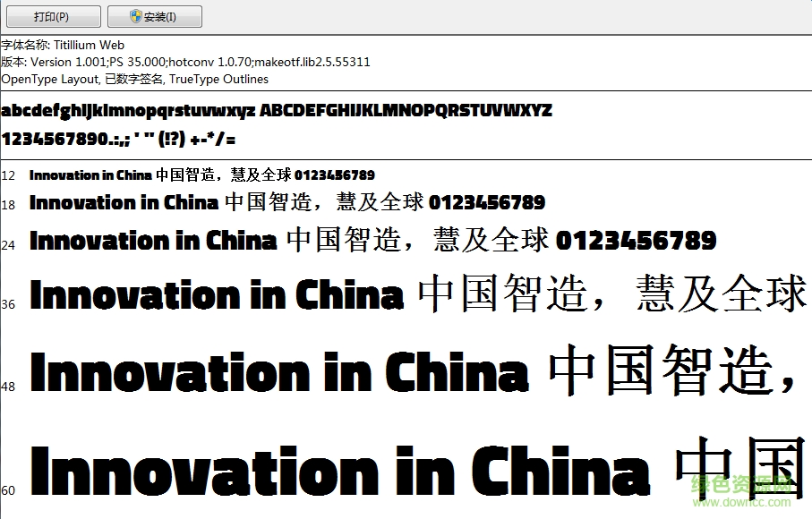The height and width of the screenshot is (519, 812).
Task: Click the font name line 'Titillium Web'
Action: (x=63, y=45)
